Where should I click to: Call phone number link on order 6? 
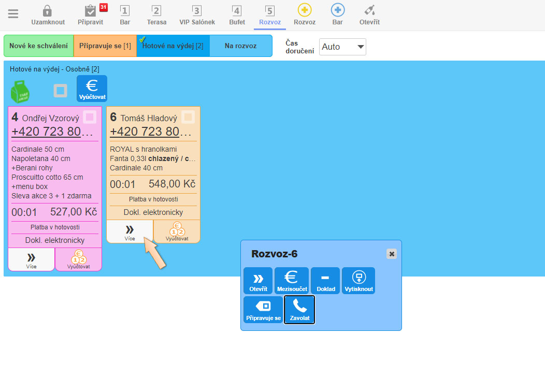145,132
